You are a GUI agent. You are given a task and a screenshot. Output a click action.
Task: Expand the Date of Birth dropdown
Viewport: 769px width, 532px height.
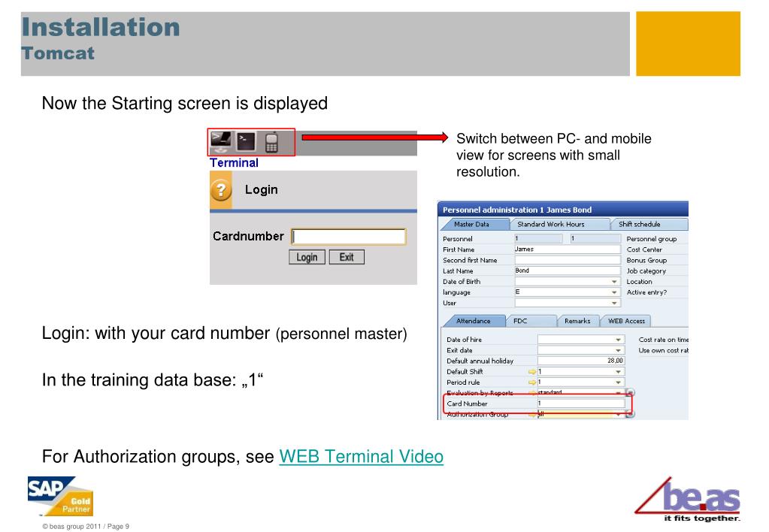[x=614, y=282]
